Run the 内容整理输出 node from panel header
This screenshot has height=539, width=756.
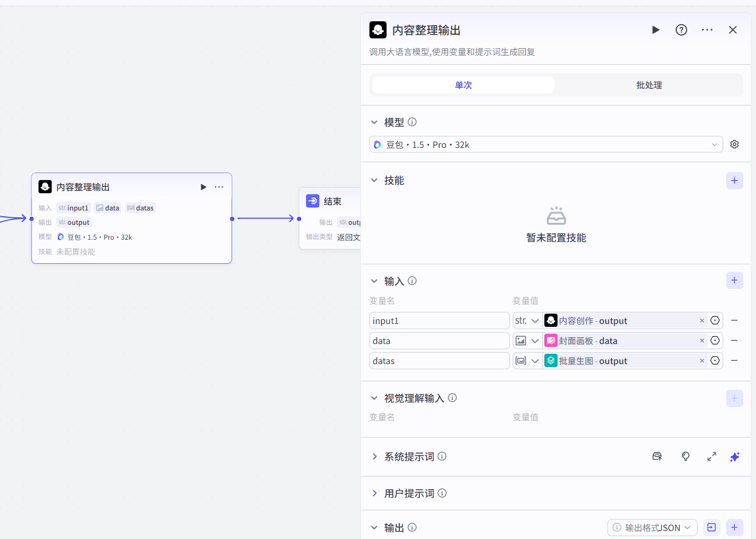pos(656,30)
